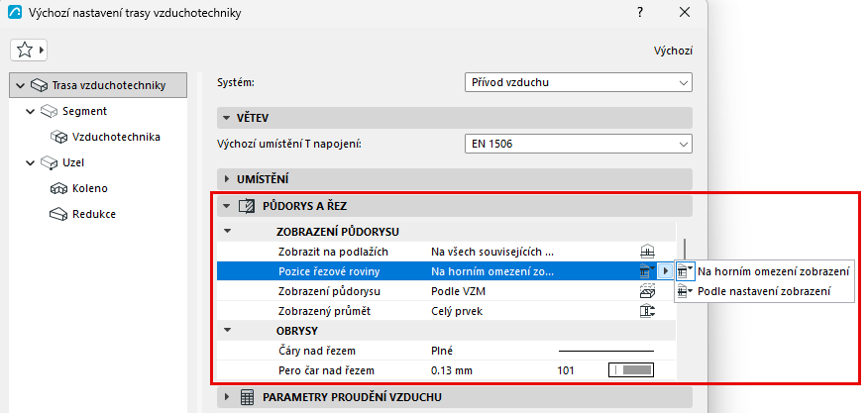Screen dimensions: 868x413
Task: Click the Zobrazený průmět projection icon
Action: click(647, 311)
